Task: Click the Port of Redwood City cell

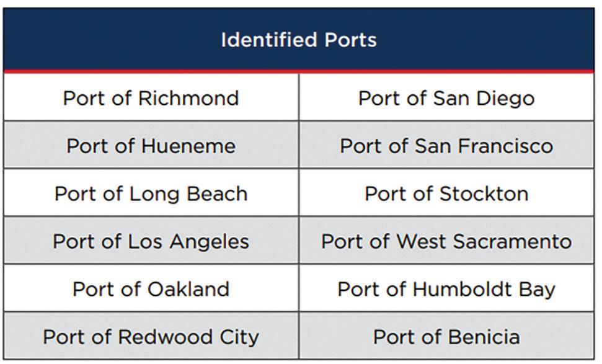Action: [151, 335]
